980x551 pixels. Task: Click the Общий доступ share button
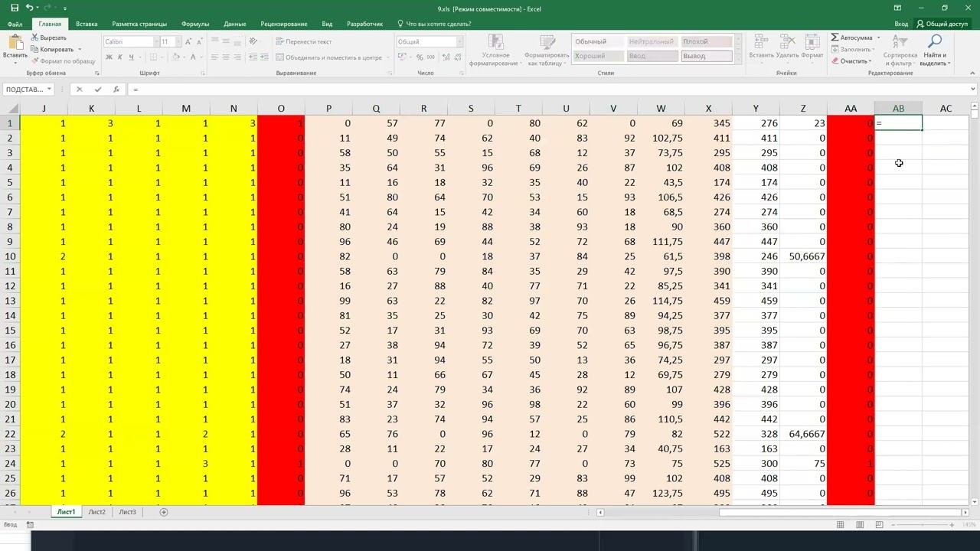tap(942, 24)
